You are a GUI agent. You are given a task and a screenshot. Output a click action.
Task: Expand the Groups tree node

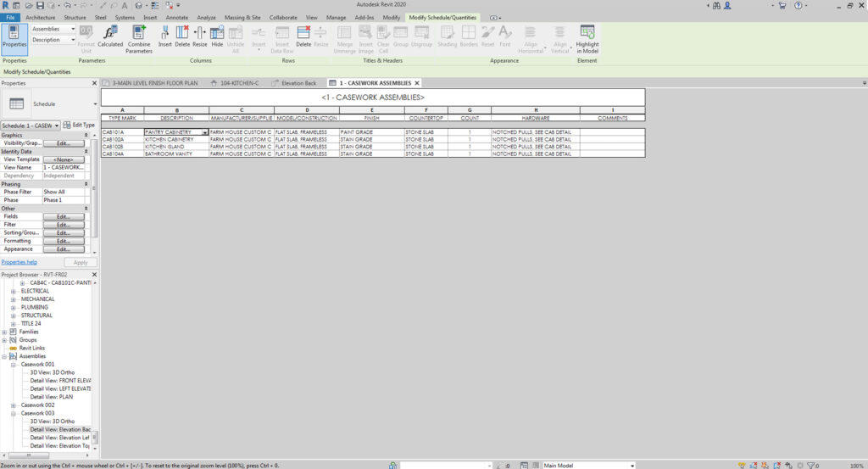point(4,340)
